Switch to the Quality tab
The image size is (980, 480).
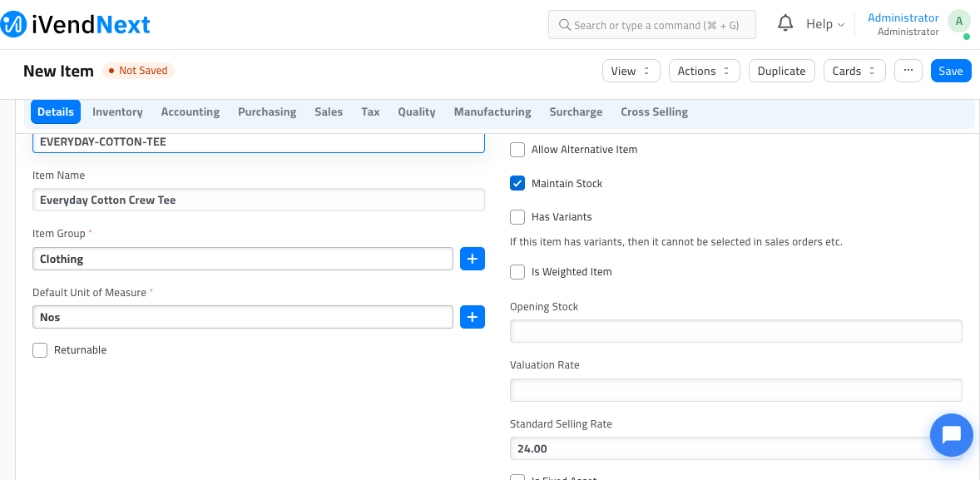click(417, 111)
